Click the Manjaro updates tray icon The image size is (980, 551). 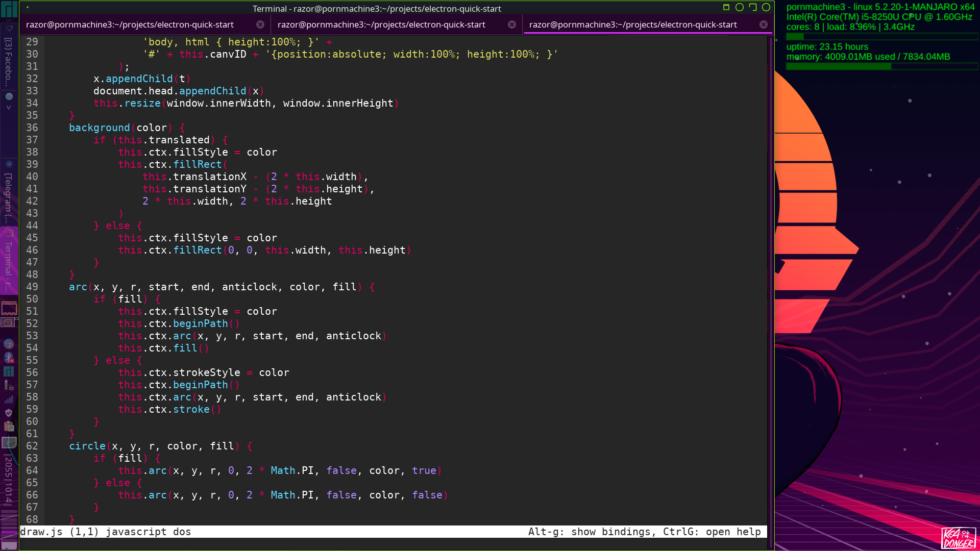(x=9, y=371)
